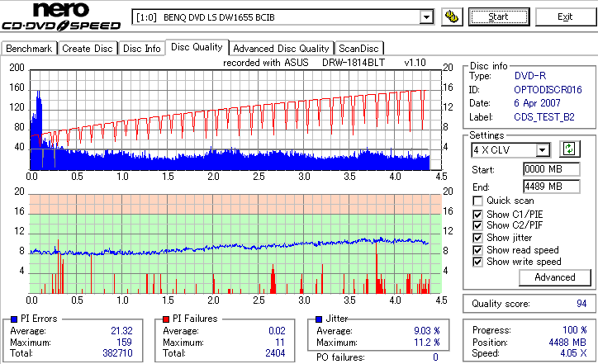Click Jitter maximum 11.2 %
The height and width of the screenshot is (364, 598).
[x=427, y=343]
